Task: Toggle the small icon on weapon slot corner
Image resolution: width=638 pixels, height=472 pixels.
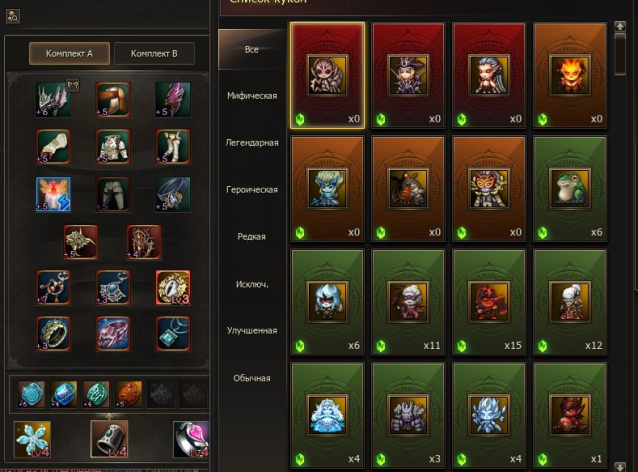Action: coord(72,85)
